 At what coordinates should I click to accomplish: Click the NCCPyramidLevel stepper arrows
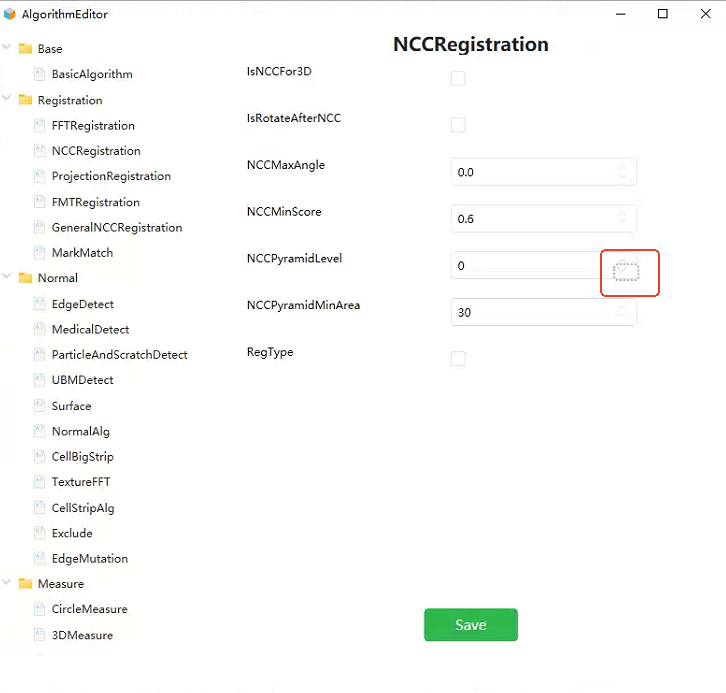tap(626, 270)
